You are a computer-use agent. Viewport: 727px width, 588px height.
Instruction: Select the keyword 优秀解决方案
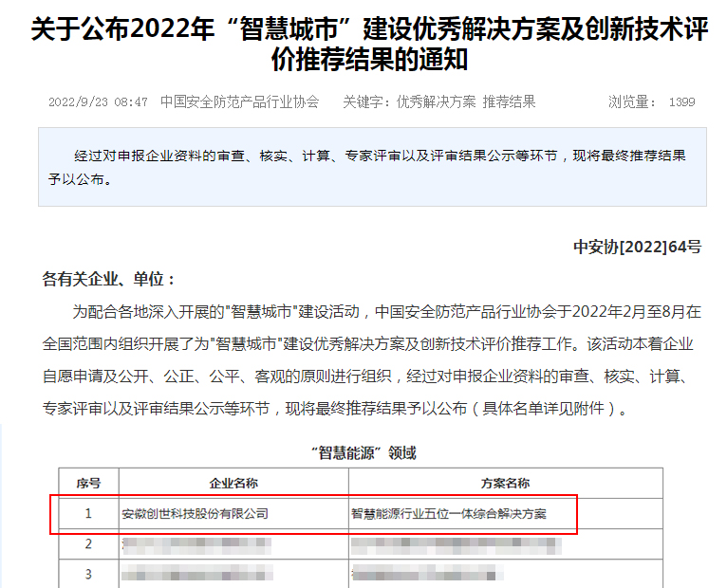(436, 102)
